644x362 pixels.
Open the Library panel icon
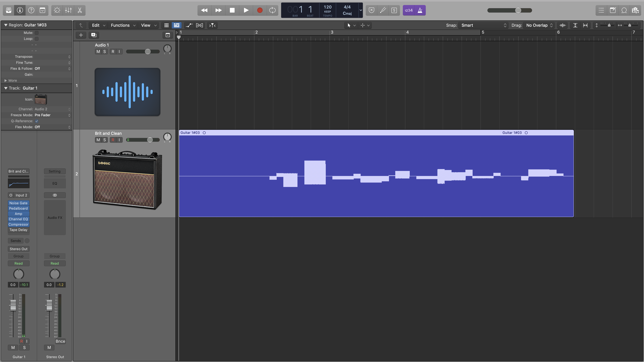(x=8, y=10)
